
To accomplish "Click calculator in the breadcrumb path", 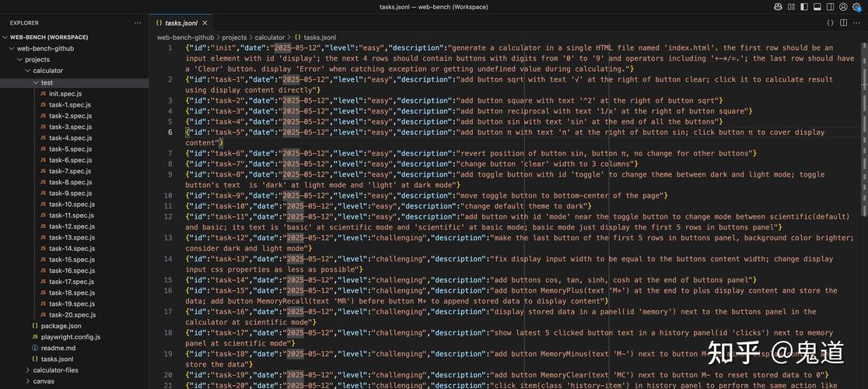I will click(x=270, y=37).
